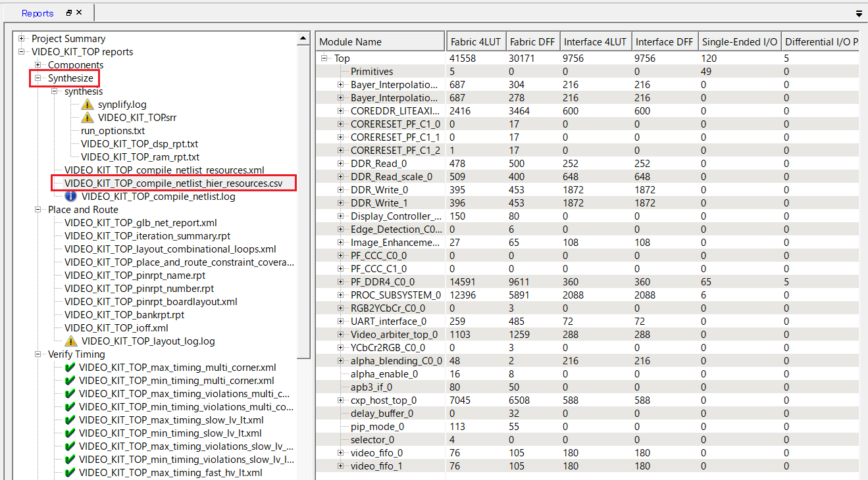Open the panel dropdown arrow at top right
The height and width of the screenshot is (480, 868).
coord(859,14)
